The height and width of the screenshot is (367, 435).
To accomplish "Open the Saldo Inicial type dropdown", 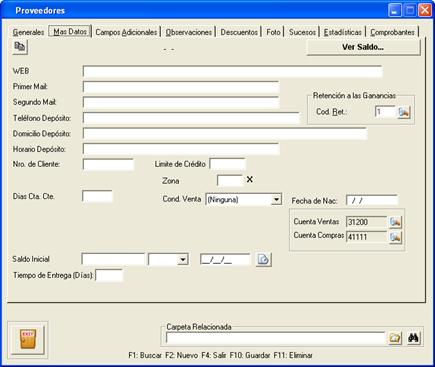I will [183, 259].
